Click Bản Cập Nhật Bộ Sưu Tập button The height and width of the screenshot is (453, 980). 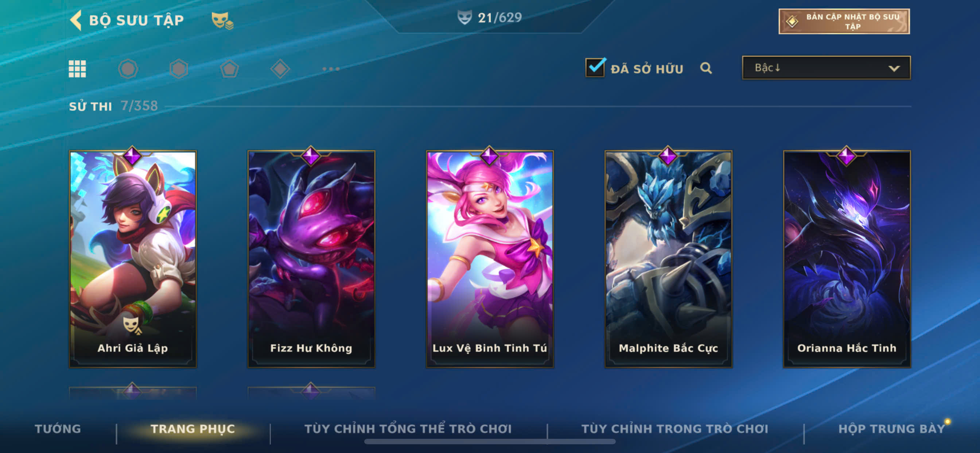click(x=844, y=21)
